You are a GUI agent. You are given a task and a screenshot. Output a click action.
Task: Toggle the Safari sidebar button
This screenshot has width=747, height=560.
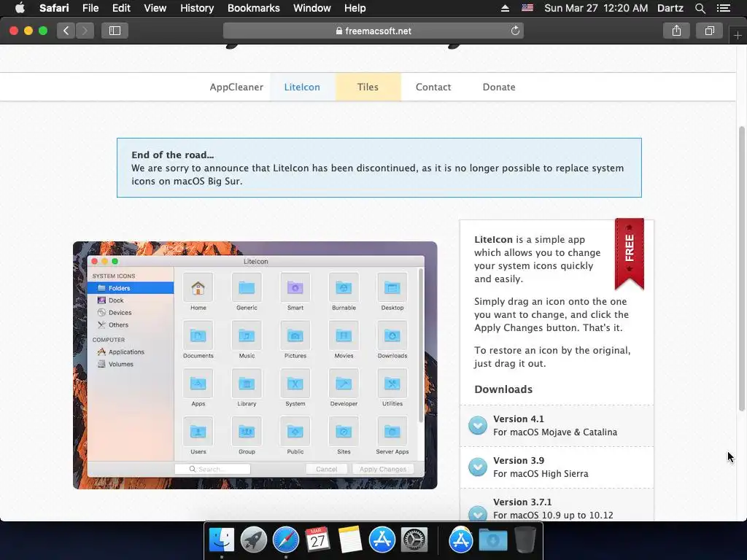coord(115,31)
